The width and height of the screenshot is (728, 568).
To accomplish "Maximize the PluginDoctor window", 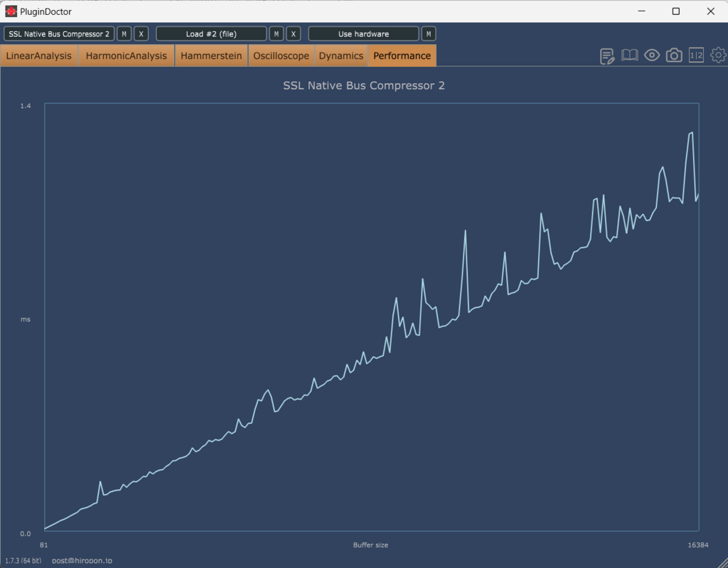I will [676, 11].
